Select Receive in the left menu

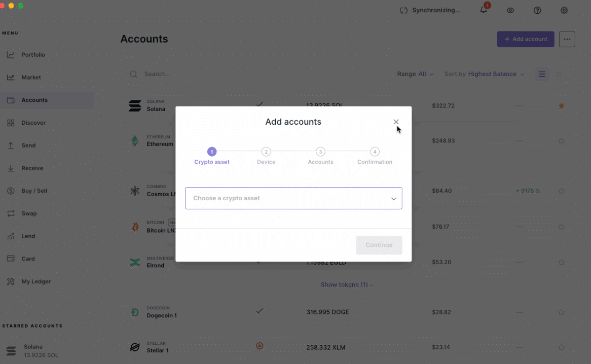click(32, 168)
